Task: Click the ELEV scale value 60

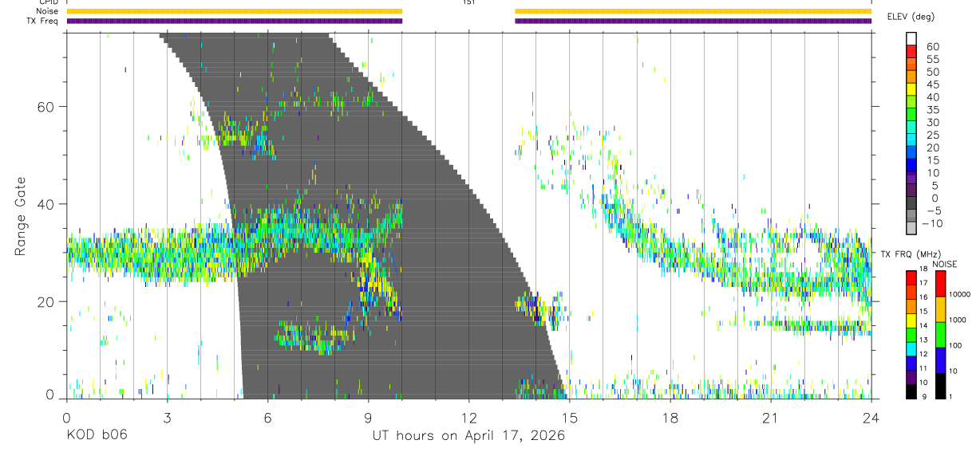Action: tap(932, 46)
